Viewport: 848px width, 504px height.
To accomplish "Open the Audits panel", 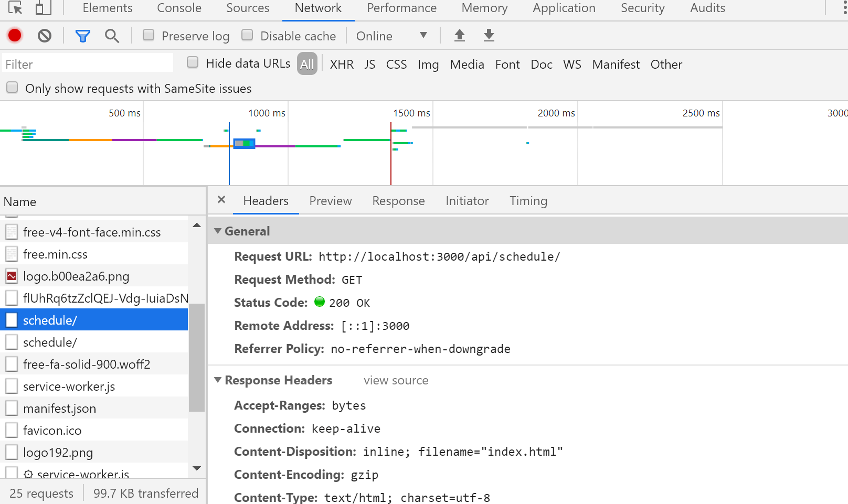I will [707, 8].
